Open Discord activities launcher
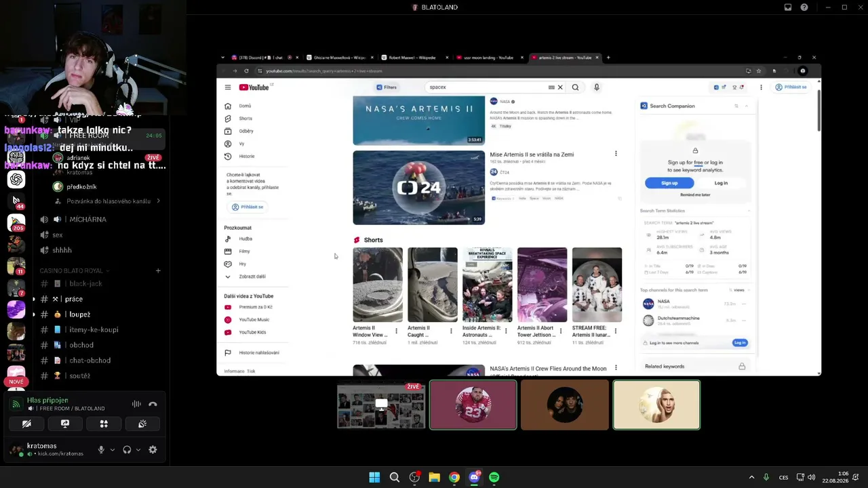This screenshot has width=868, height=488. (104, 424)
